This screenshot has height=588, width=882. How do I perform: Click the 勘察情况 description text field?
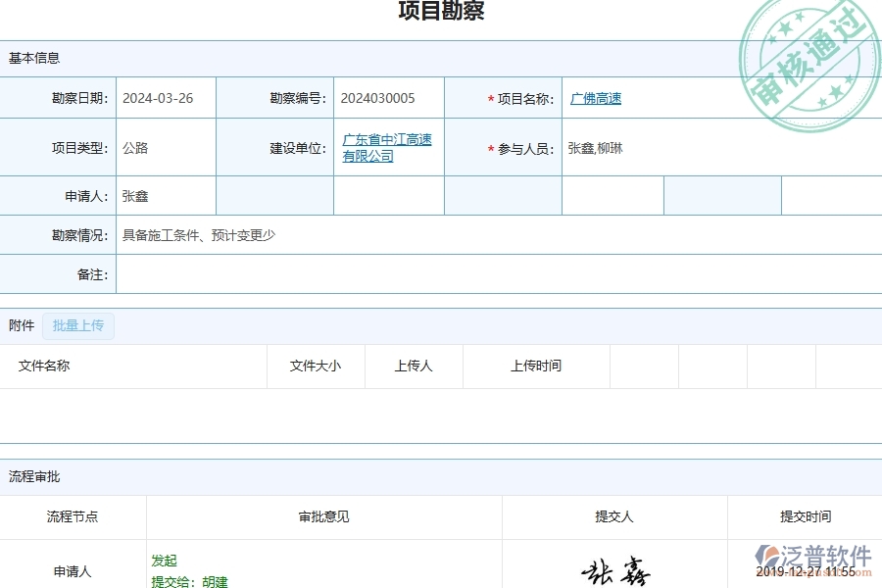[294, 235]
